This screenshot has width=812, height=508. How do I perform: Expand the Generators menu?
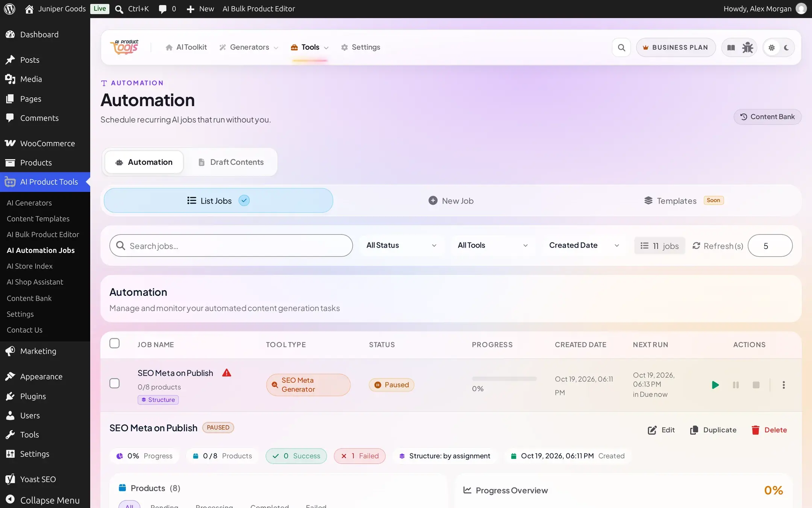tap(249, 47)
